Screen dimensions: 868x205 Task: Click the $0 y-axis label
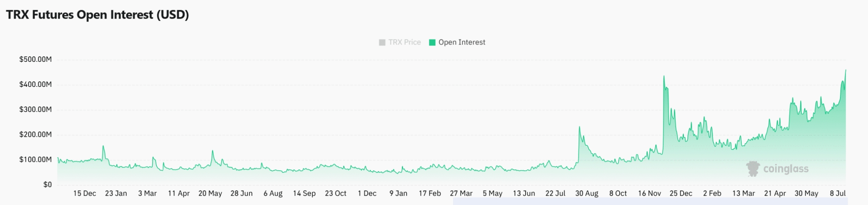click(x=47, y=185)
